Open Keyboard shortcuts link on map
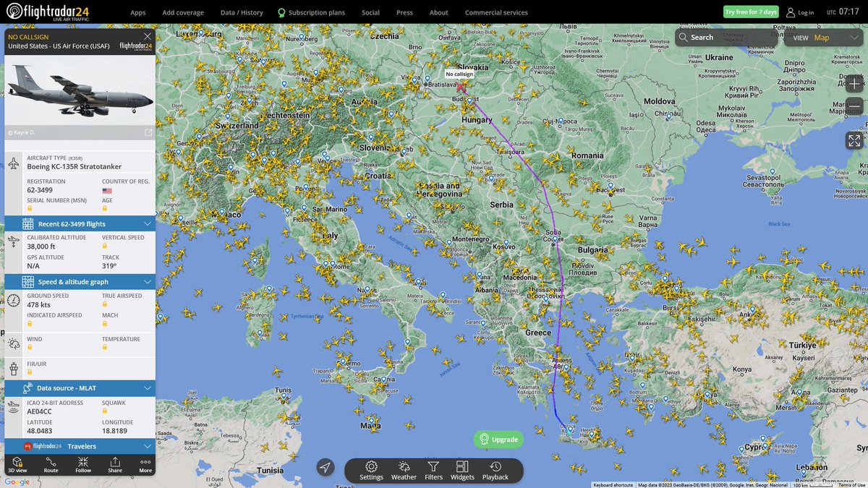 613,484
